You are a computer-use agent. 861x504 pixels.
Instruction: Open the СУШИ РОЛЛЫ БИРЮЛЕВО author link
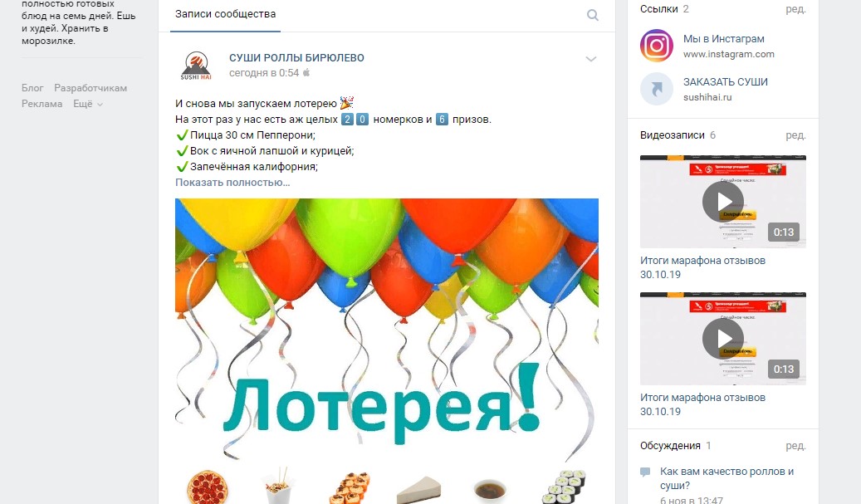coord(296,57)
